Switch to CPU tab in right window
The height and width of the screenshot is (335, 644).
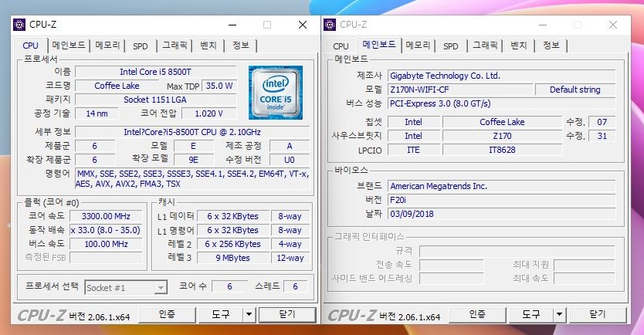pos(341,46)
